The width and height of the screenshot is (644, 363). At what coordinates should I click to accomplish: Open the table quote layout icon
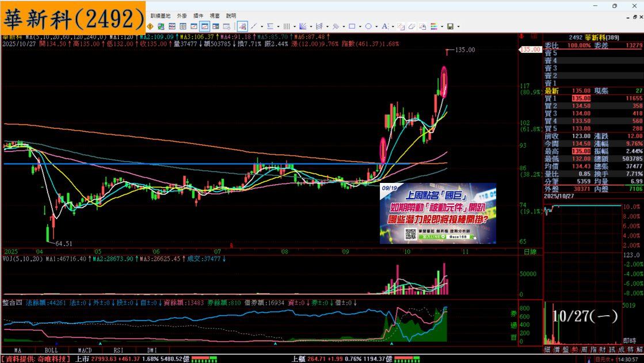pos(183,26)
